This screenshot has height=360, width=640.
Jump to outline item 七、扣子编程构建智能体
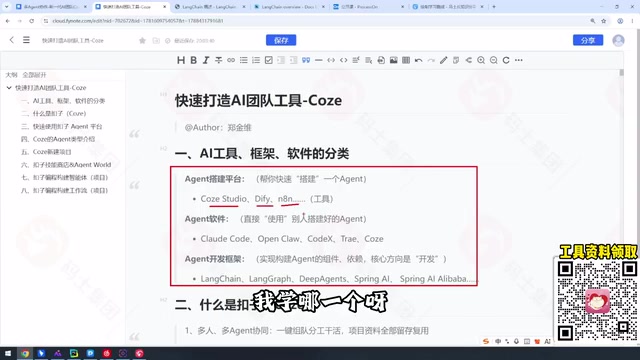coord(64,178)
